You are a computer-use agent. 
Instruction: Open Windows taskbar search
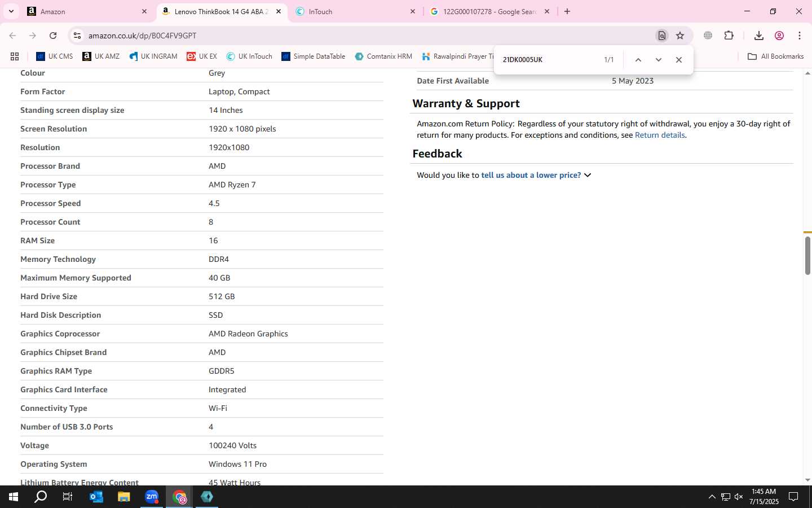click(41, 497)
